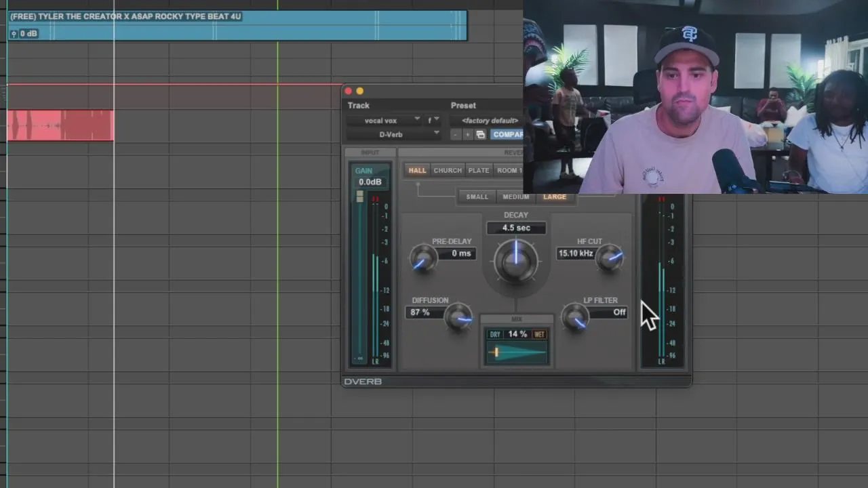
Task: Set reverb size to LARGE
Action: pos(555,197)
